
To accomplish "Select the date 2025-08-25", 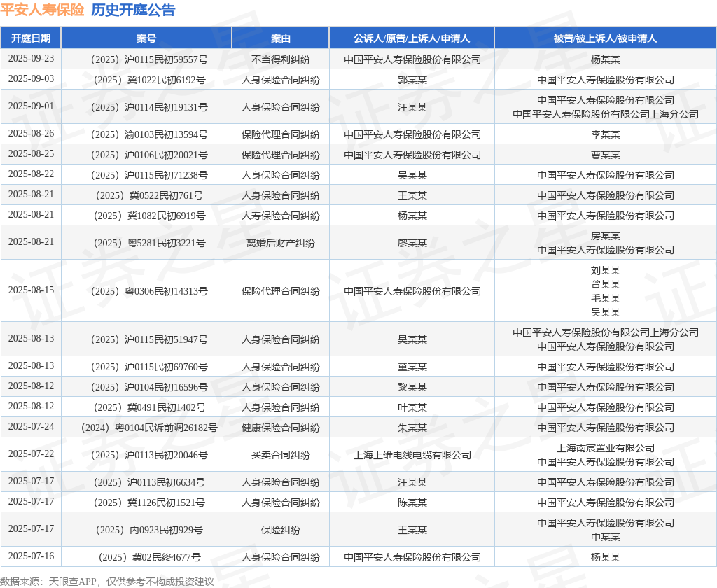I will click(31, 153).
